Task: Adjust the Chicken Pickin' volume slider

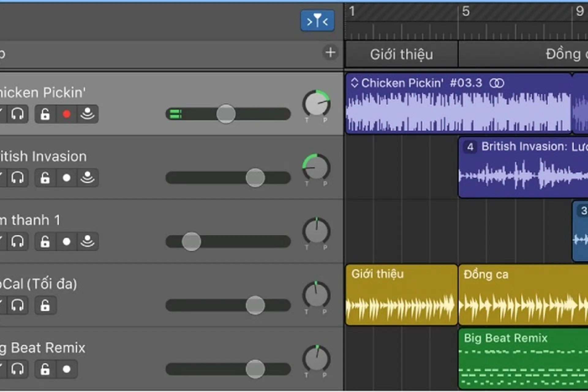Action: tap(226, 114)
